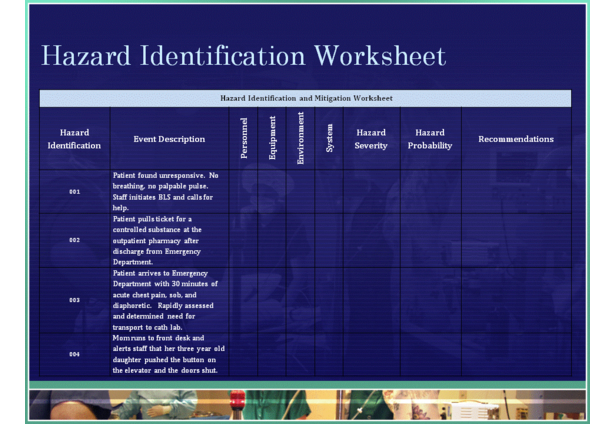Select the controlled substance ticket event description
Screen dimensions: 615x424
pos(169,240)
